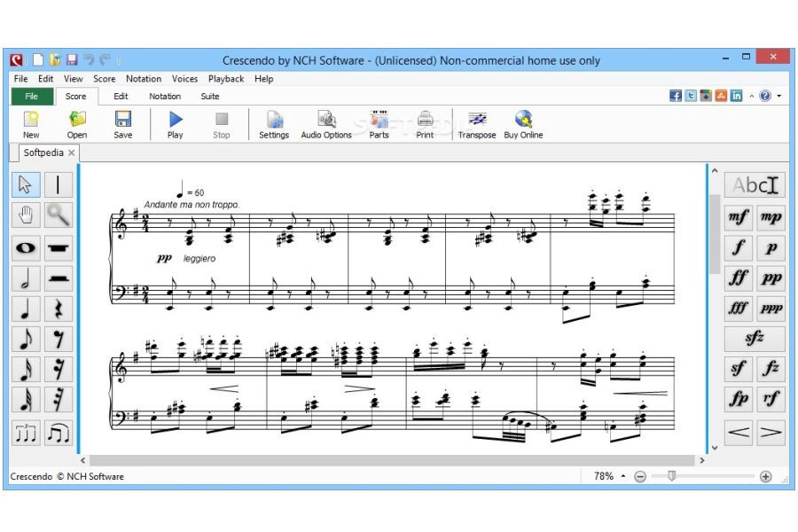Select the eighth rest tool
798x532 pixels.
pyautogui.click(x=58, y=339)
